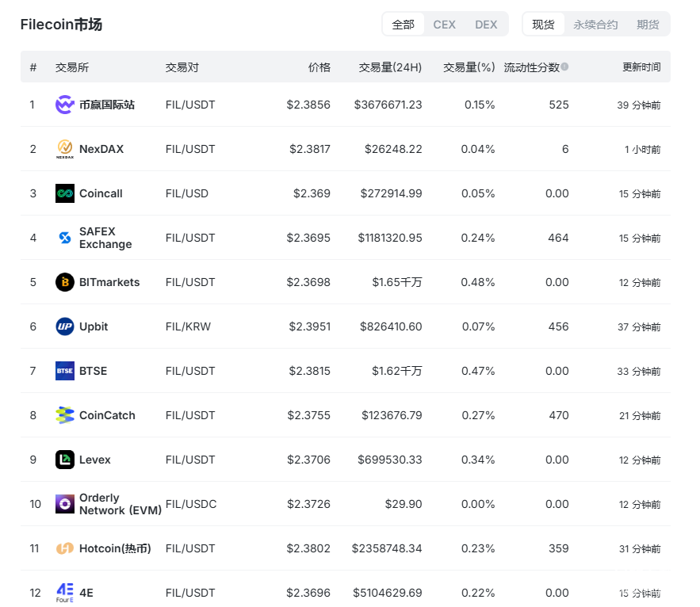Click the FIL/USDC pair for Orderly Network
The image size is (700, 607).
[x=191, y=504]
